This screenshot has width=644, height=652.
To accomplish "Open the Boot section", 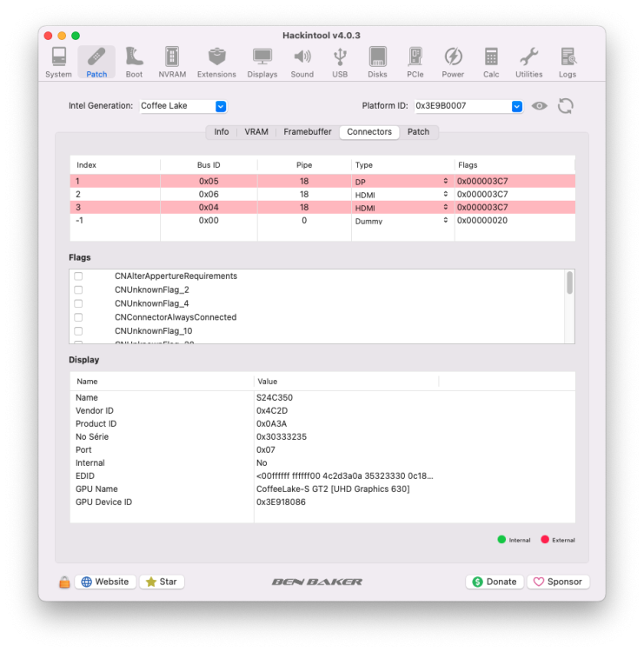I will pos(134,63).
